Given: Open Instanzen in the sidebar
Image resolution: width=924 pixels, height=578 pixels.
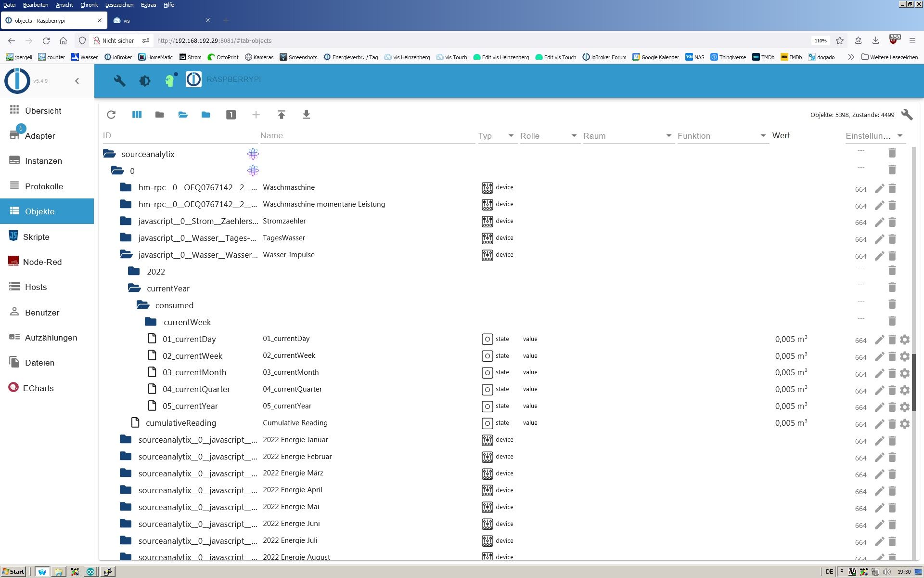Looking at the screenshot, I should click(43, 161).
